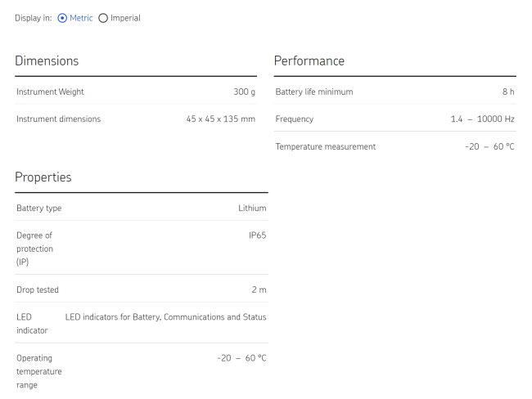This screenshot has height=399, width=532.
Task: Click the 45 x 45 x 135 mm value
Action: pos(220,119)
